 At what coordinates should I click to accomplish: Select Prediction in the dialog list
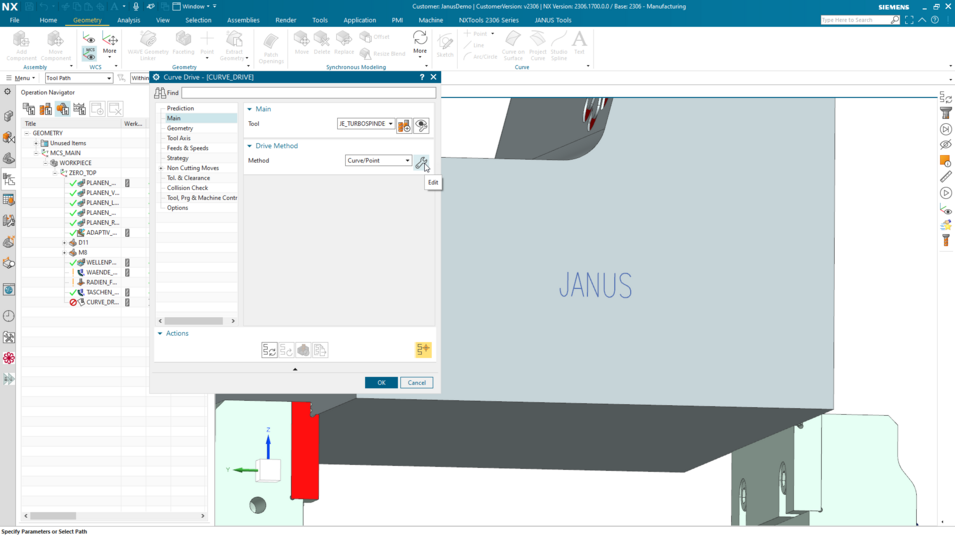coord(180,108)
